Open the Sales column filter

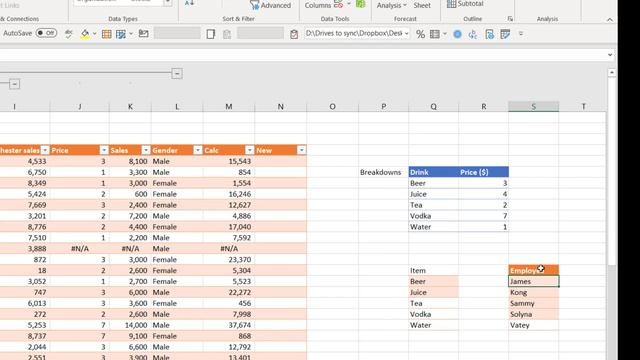[x=146, y=150]
